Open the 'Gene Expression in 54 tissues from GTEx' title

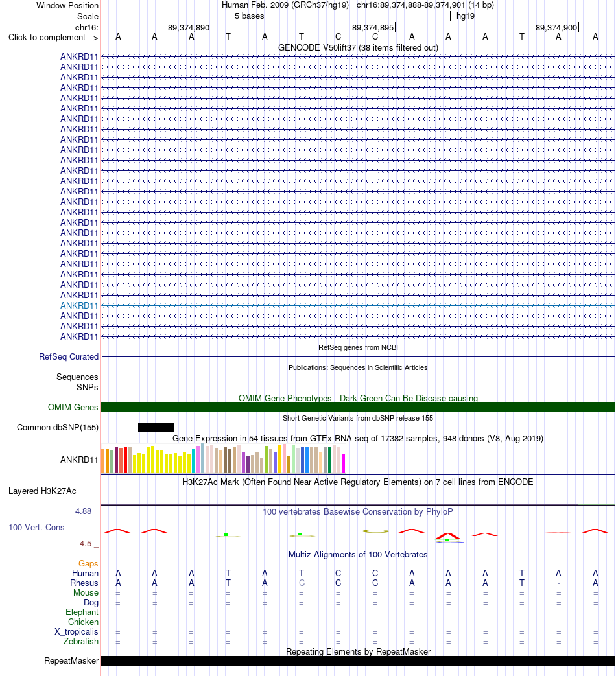click(x=358, y=438)
